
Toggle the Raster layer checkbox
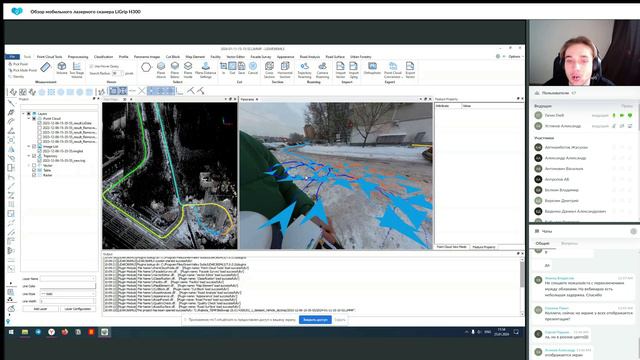point(34,175)
